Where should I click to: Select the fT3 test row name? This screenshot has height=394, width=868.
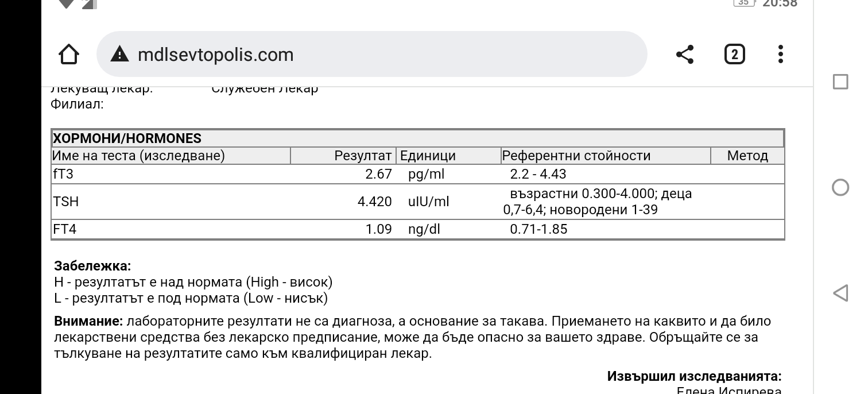pyautogui.click(x=63, y=174)
